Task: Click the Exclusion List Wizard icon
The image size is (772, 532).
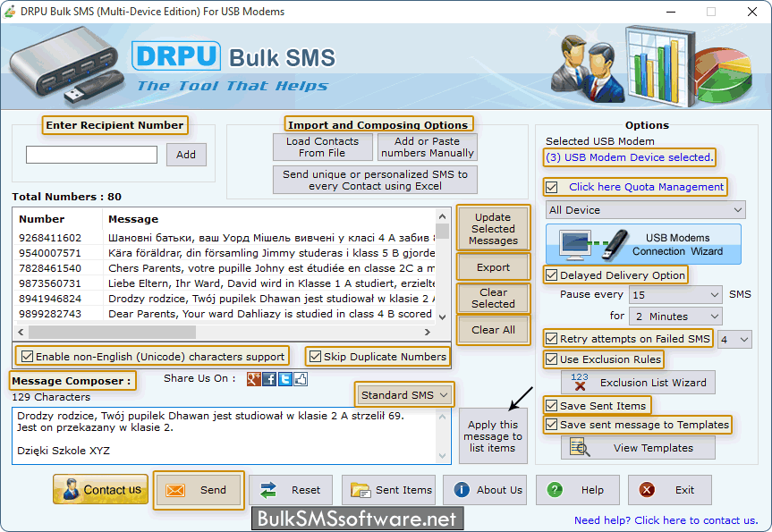Action: [x=580, y=383]
